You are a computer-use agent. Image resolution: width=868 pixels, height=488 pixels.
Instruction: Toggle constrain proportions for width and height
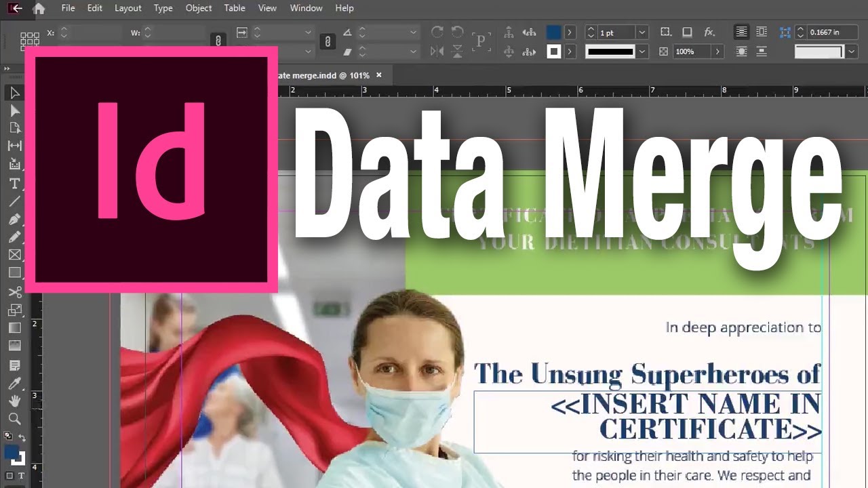(x=218, y=41)
